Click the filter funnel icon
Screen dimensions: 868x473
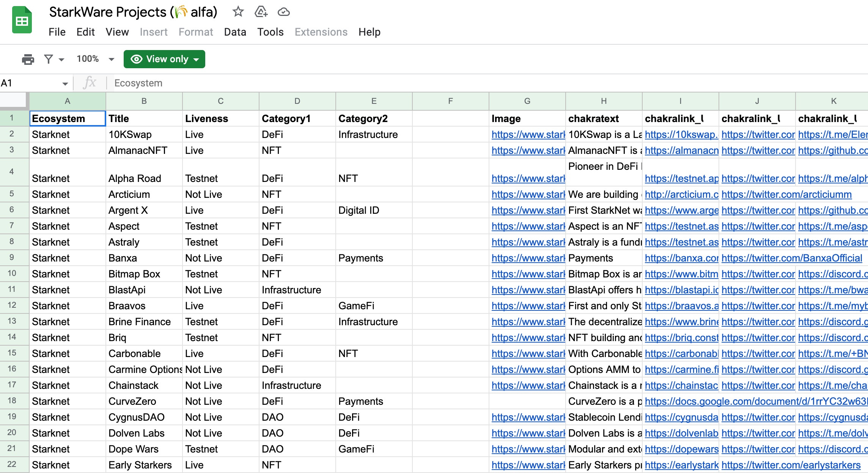click(49, 59)
